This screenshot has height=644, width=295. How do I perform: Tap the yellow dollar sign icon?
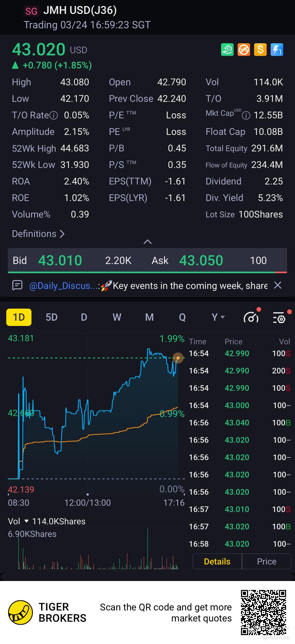[x=260, y=50]
